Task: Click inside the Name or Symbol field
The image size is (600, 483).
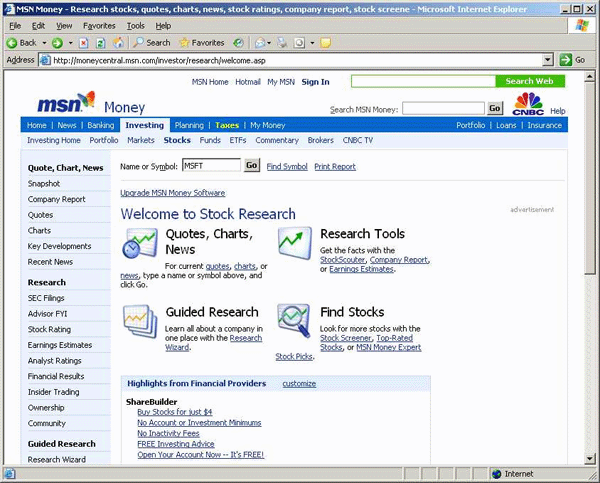Action: 212,166
